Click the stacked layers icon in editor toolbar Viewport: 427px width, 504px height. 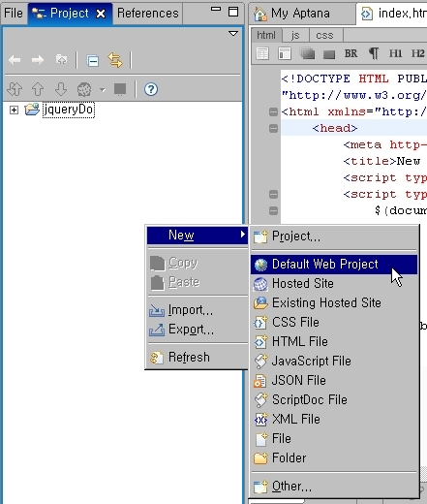tap(307, 53)
